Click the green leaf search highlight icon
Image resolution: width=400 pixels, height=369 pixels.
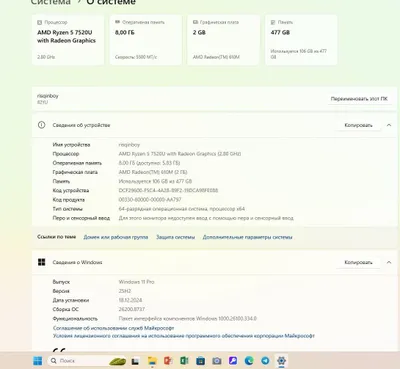coord(118,361)
